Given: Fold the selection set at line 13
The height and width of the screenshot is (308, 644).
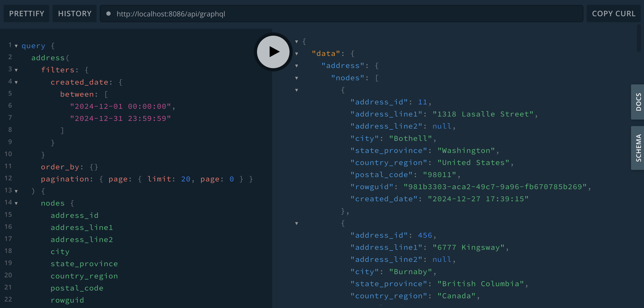Looking at the screenshot, I should pyautogui.click(x=16, y=191).
